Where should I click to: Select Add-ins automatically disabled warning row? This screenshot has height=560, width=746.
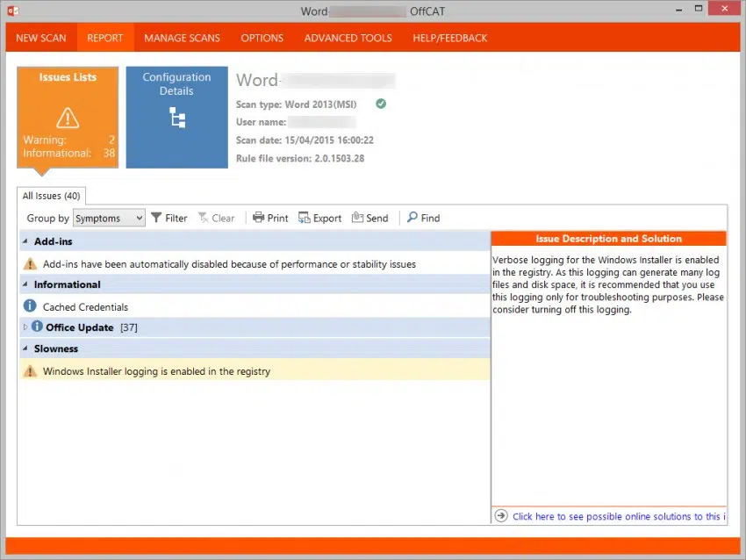coord(255,263)
